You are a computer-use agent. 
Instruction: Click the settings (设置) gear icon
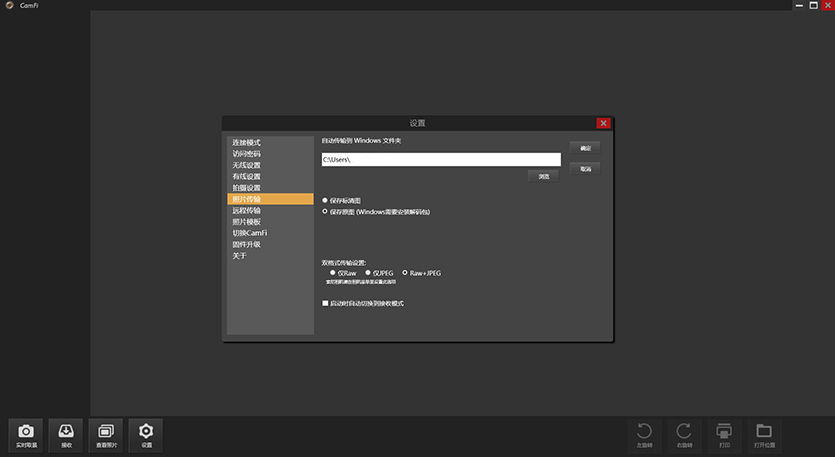(146, 433)
